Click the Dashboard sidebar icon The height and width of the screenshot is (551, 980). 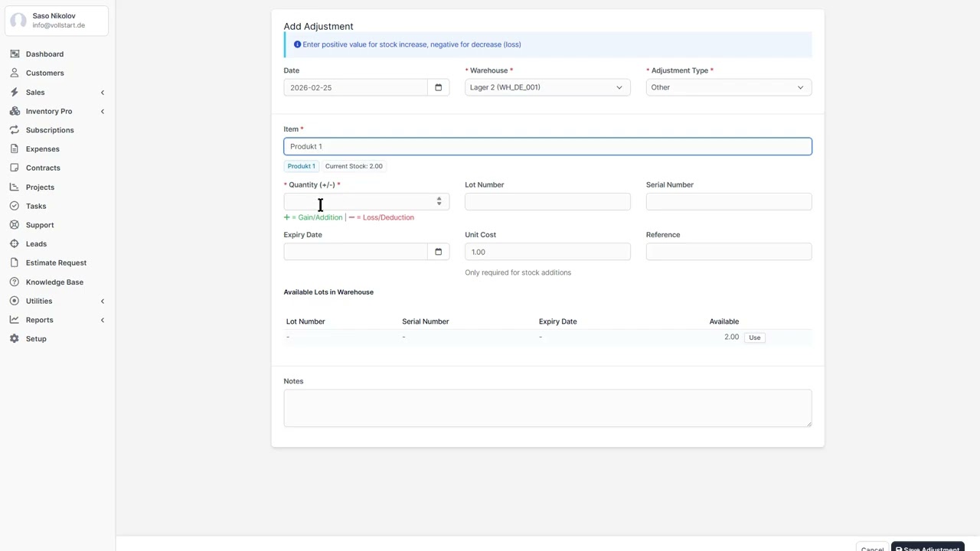(15, 54)
